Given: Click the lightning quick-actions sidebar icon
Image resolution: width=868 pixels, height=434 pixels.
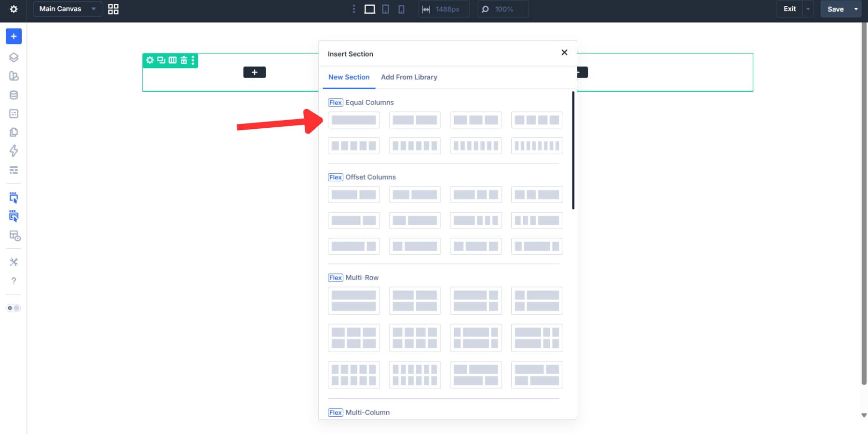Looking at the screenshot, I should point(14,151).
